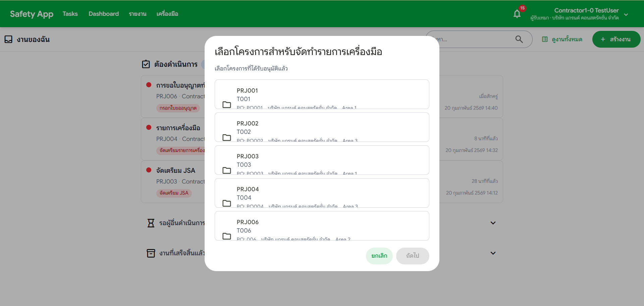Switch to the รายงาน tab
This screenshot has height=306, width=644.
138,14
